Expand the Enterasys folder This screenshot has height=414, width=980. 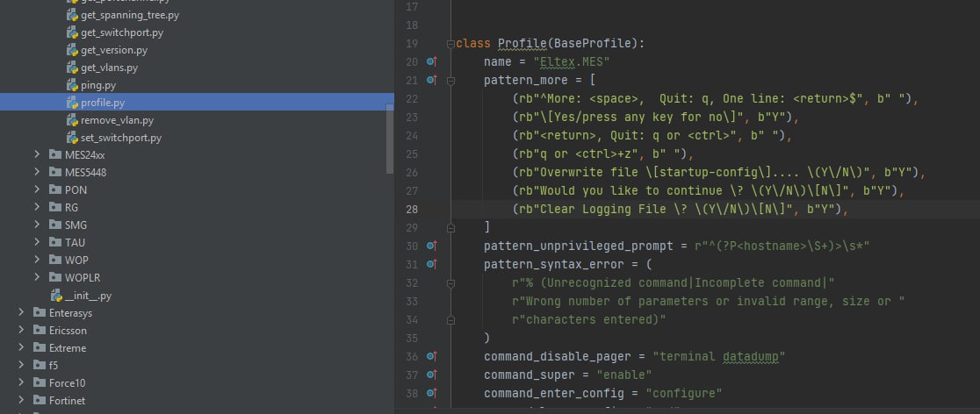click(x=21, y=312)
